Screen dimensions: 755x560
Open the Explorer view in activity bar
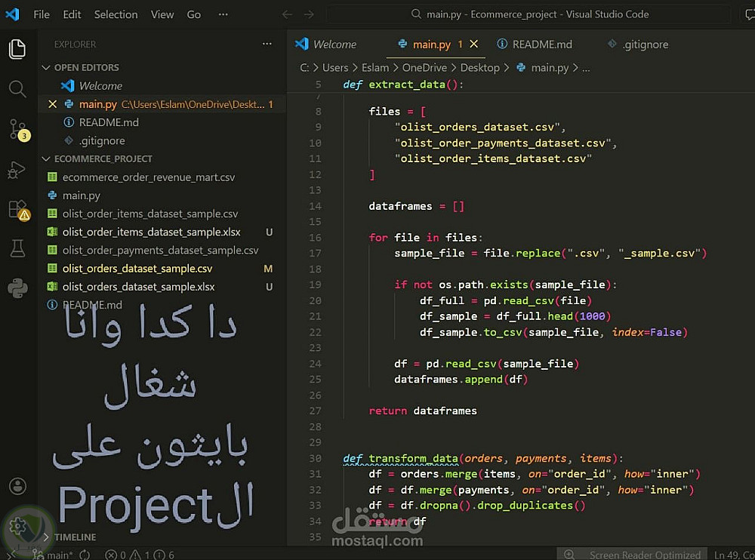tap(17, 49)
